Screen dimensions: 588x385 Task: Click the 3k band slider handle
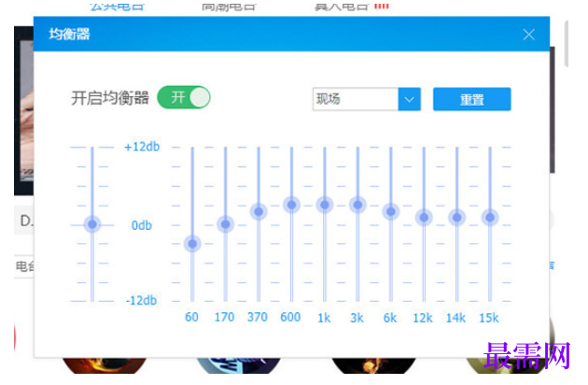pyautogui.click(x=357, y=205)
